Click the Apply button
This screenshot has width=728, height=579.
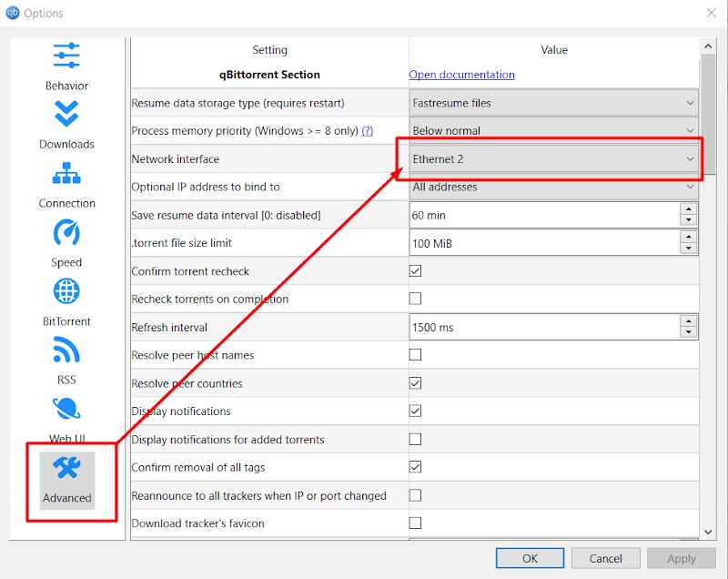click(681, 558)
